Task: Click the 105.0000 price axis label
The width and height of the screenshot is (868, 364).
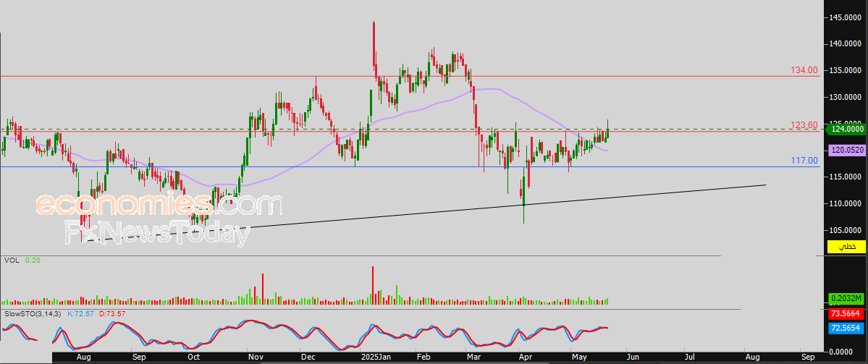Action: point(846,230)
